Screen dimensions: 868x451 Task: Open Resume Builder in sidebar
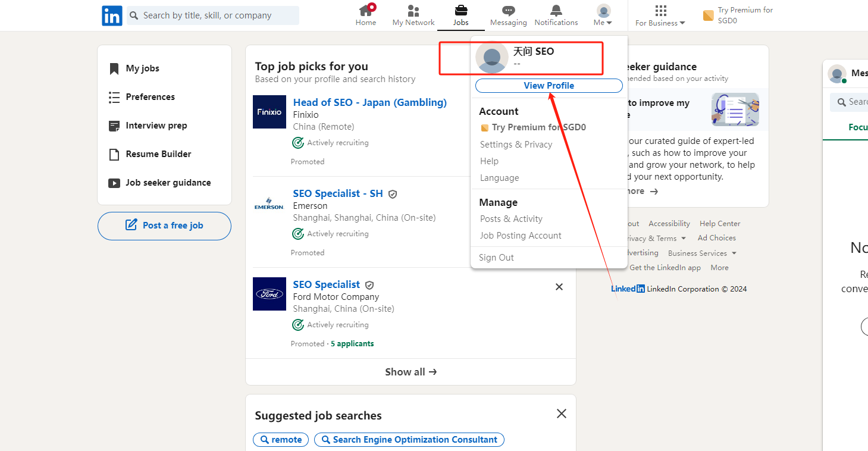[158, 154]
